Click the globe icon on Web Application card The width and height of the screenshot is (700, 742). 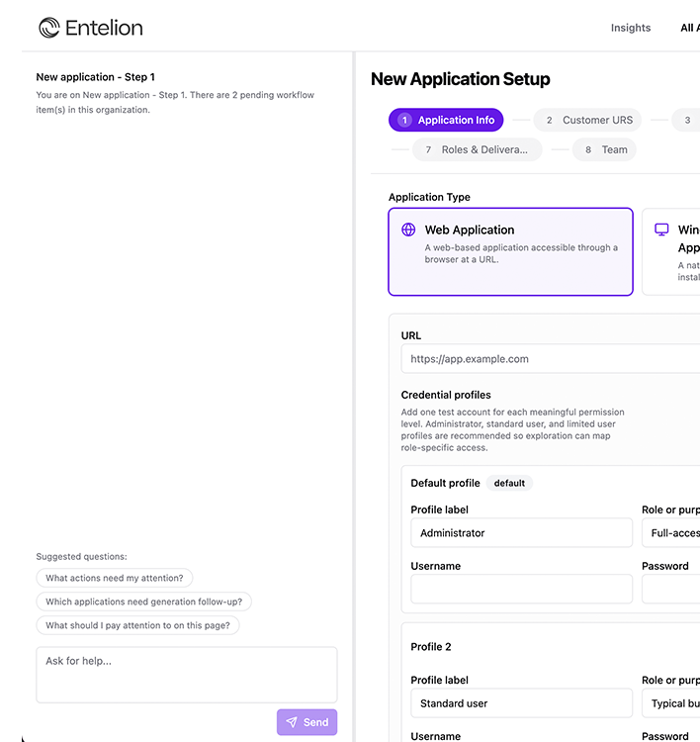(408, 230)
